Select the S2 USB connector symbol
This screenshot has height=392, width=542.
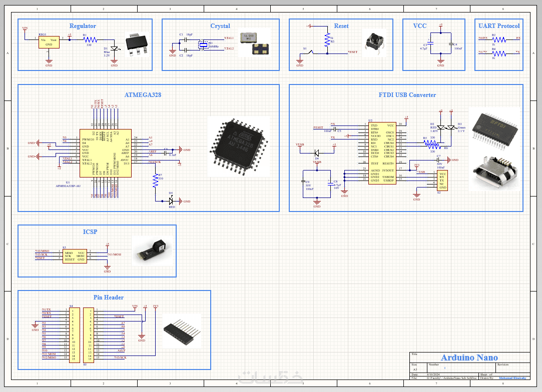point(442,180)
